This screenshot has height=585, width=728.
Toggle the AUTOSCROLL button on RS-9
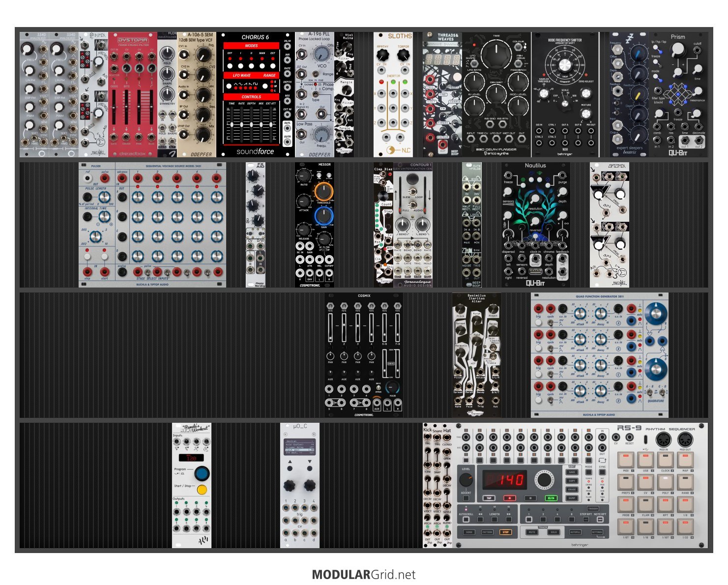(466, 519)
